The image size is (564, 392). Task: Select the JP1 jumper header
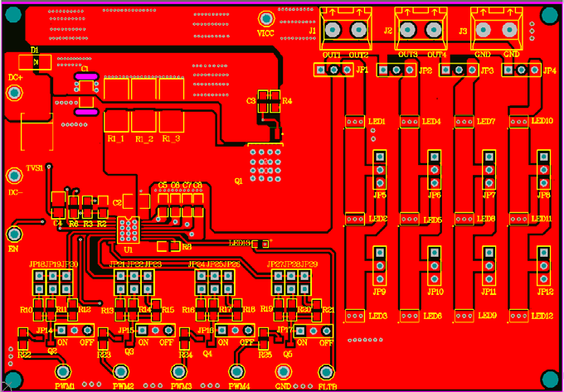(333, 70)
